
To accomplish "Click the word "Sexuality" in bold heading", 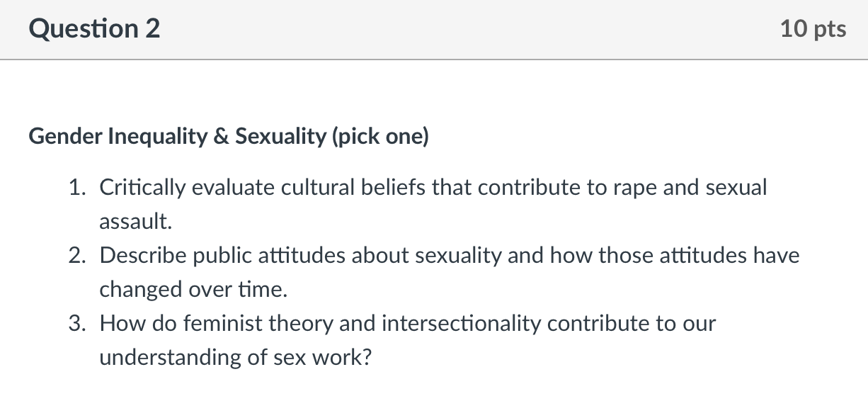I will pyautogui.click(x=281, y=136).
